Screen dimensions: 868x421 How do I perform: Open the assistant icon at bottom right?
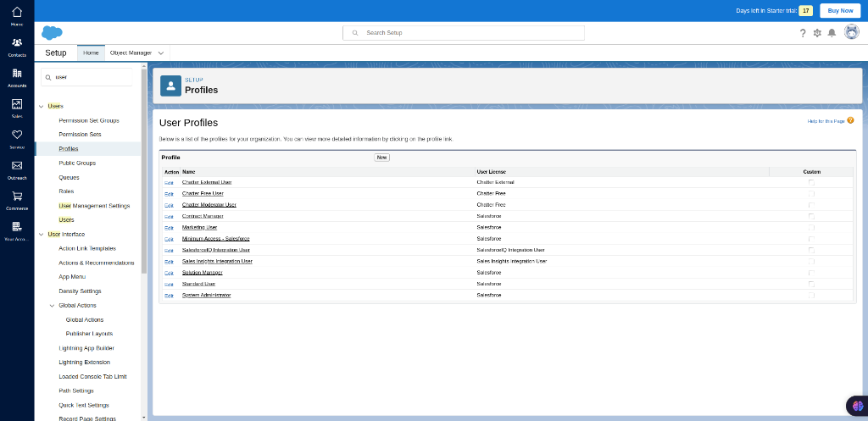pyautogui.click(x=858, y=406)
